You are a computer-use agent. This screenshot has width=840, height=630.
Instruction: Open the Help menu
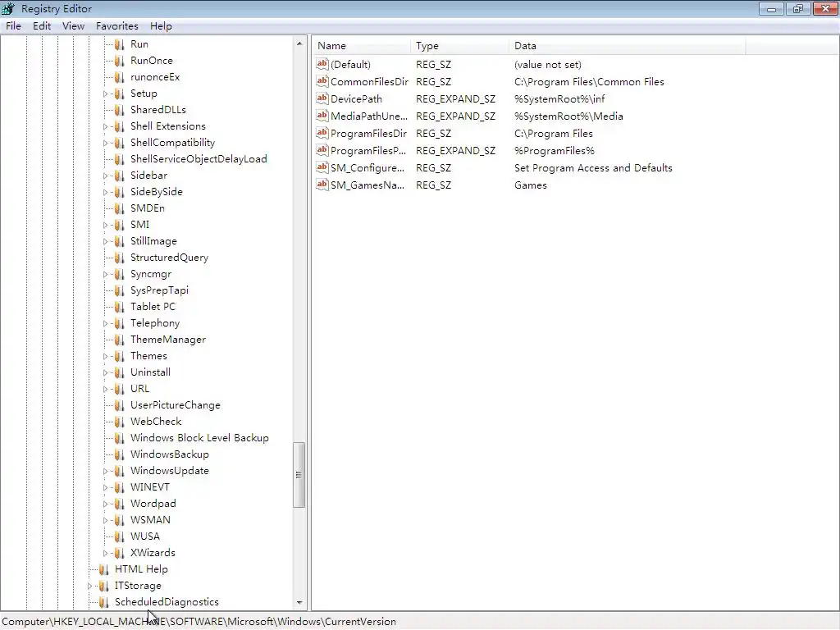[161, 25]
